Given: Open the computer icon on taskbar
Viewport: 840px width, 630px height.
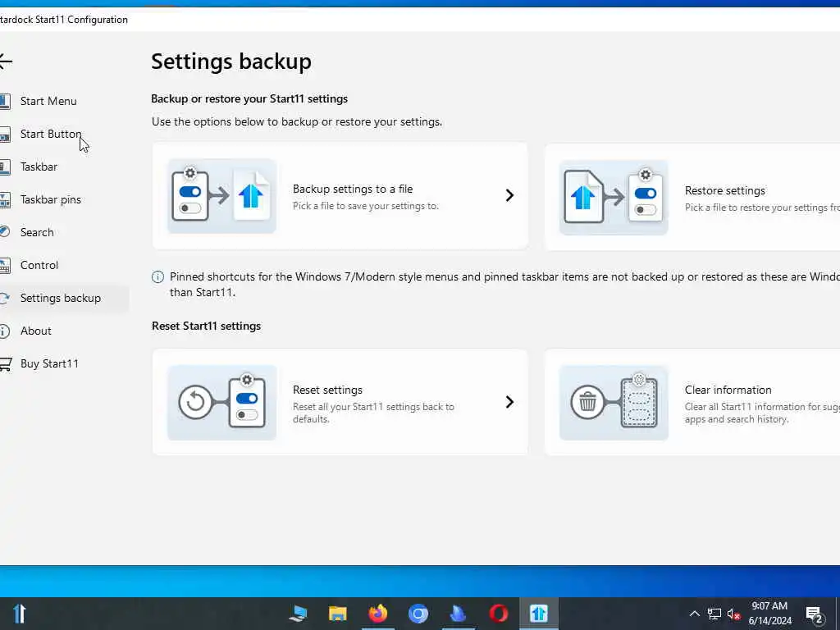Looking at the screenshot, I should [x=298, y=614].
